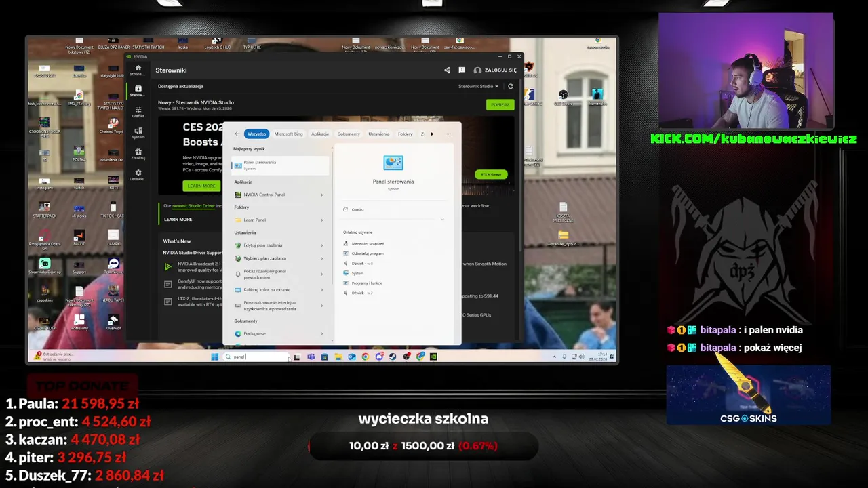Open System recent item in preview
The image size is (868, 488).
[354, 273]
